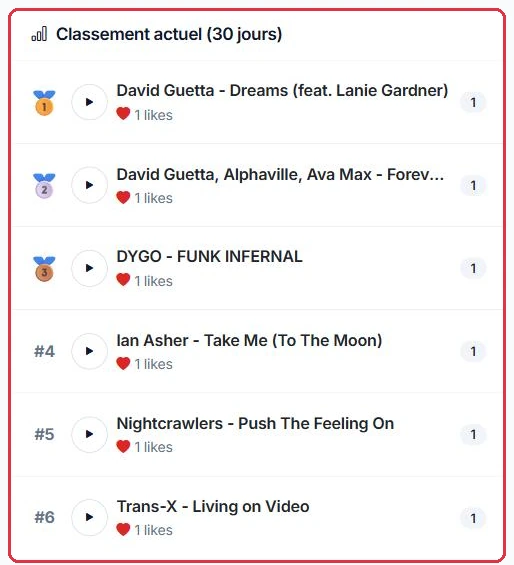Click the ranking bar chart icon
This screenshot has height=565, width=514.
39,34
